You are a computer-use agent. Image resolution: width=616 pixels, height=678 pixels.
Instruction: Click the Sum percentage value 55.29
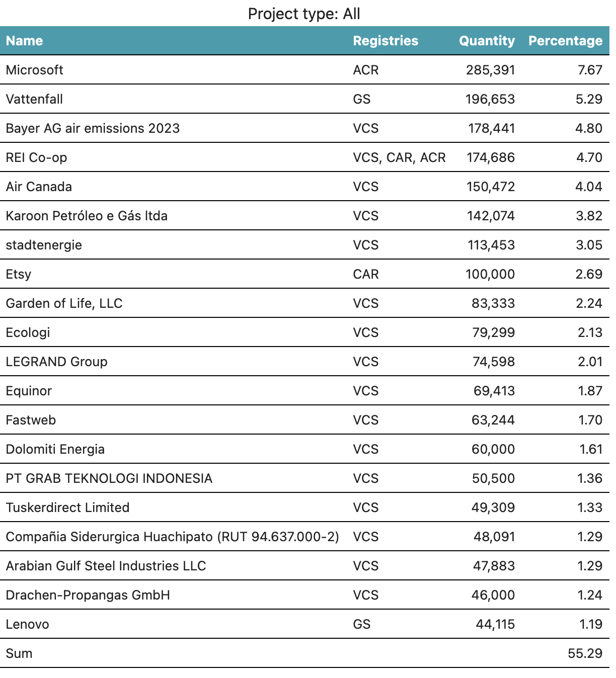click(x=585, y=653)
